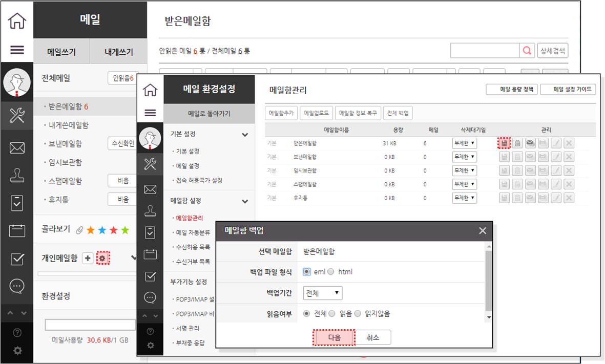Open personal mailbox settings gear icon
This screenshot has width=605, height=364.
pyautogui.click(x=102, y=259)
